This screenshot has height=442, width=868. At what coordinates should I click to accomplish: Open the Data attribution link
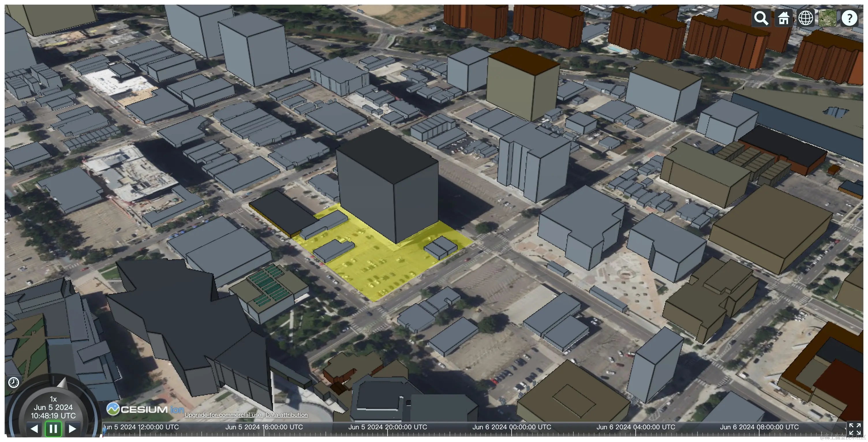pyautogui.click(x=287, y=415)
